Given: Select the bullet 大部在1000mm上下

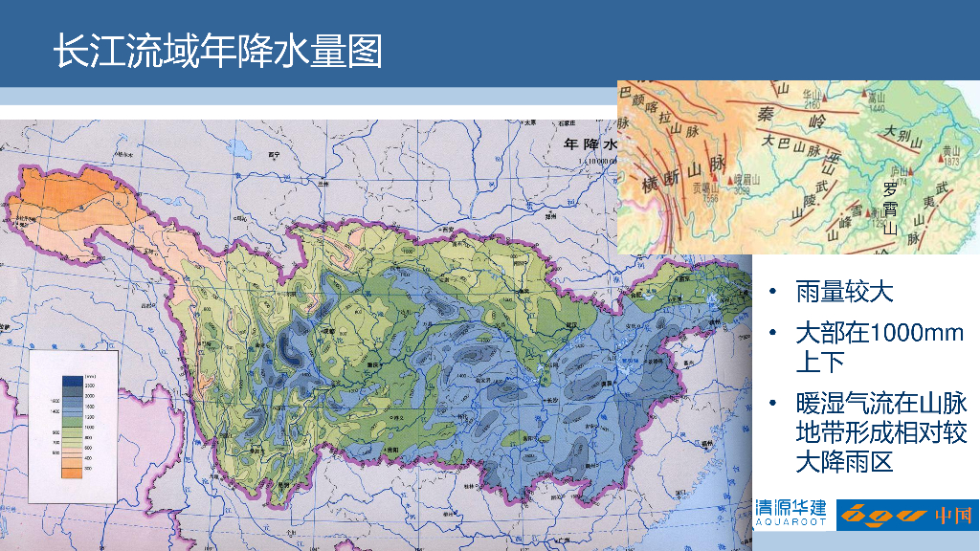Looking at the screenshot, I should (x=880, y=347).
